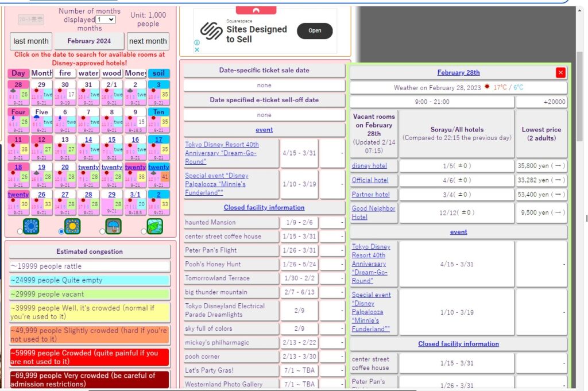Open the Closed facility information link in the middle panel
The width and height of the screenshot is (588, 391).
(x=264, y=207)
